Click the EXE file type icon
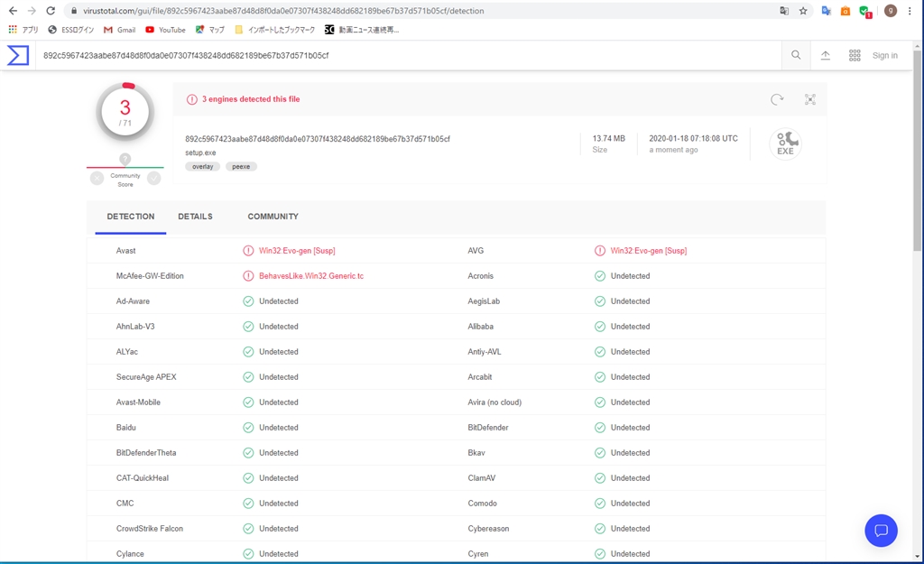 pos(786,143)
